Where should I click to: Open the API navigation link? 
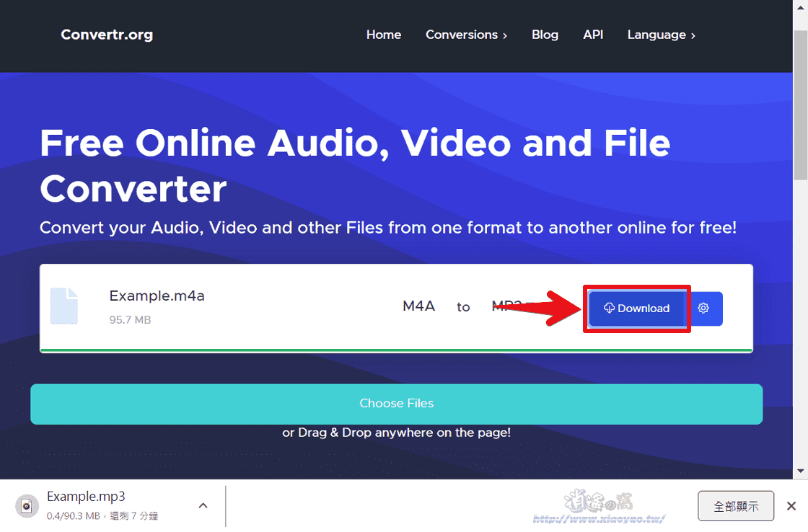click(593, 35)
